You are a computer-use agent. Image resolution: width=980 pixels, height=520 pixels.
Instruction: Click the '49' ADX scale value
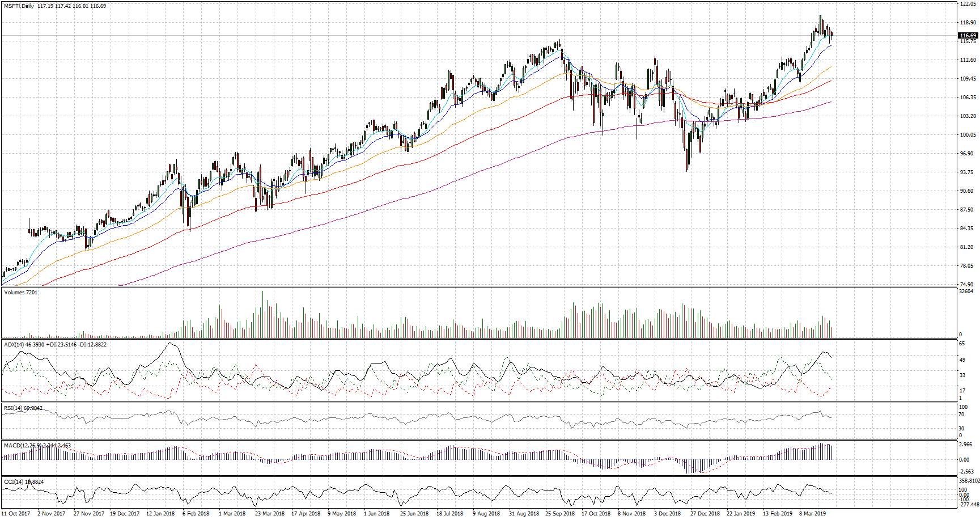[962, 360]
